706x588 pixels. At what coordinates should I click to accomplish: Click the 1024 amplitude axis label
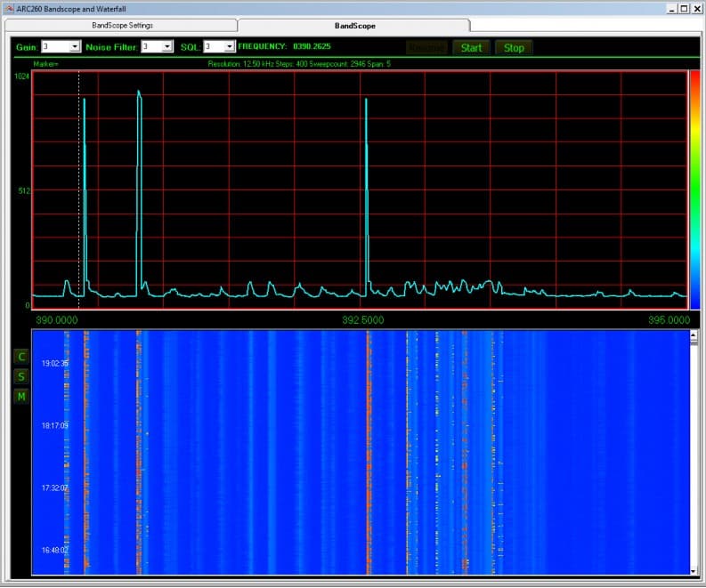click(x=21, y=76)
